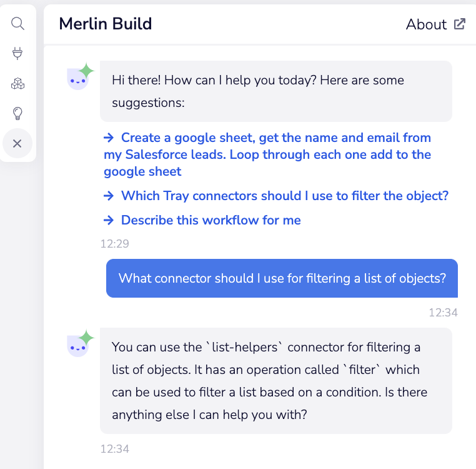Click the blue user question bubble

(282, 278)
